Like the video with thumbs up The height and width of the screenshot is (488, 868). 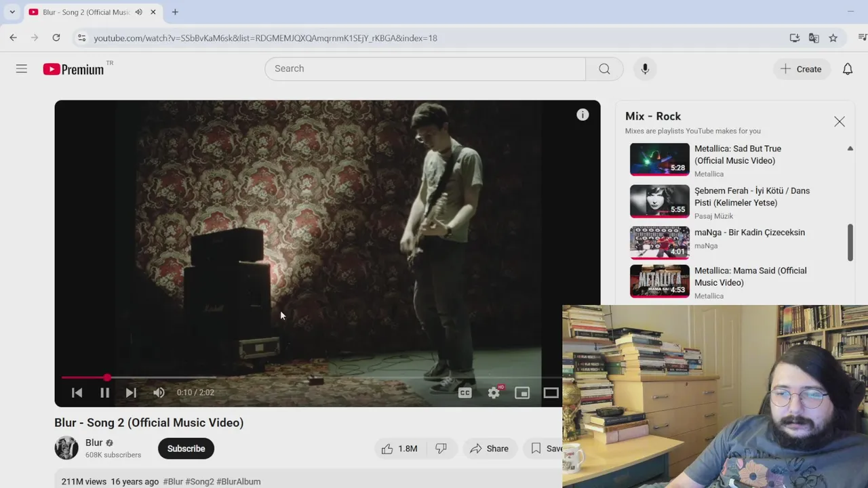tap(399, 449)
